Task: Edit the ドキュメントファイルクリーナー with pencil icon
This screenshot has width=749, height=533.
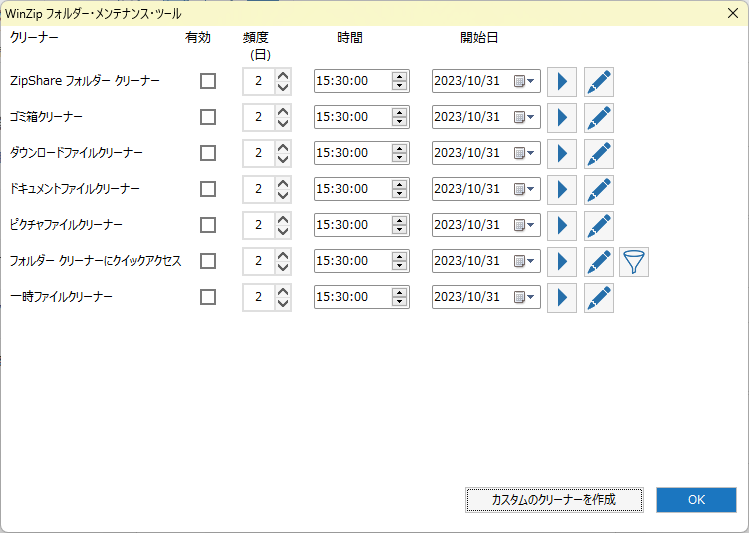Action: coord(598,190)
